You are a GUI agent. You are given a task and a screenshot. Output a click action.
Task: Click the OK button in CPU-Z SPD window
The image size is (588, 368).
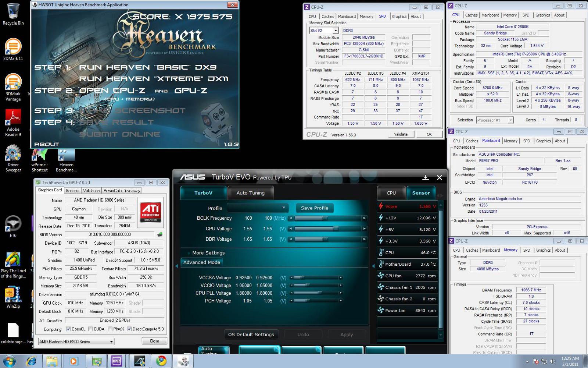pos(429,134)
